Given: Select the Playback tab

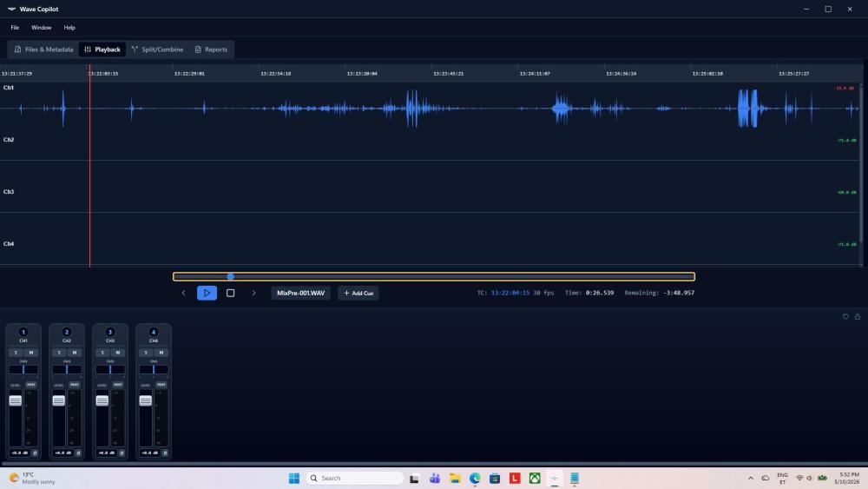Looking at the screenshot, I should [x=102, y=50].
